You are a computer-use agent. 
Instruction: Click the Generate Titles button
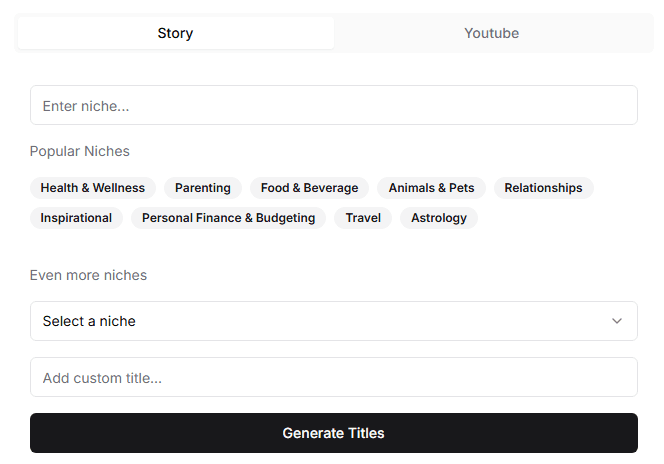[x=334, y=433]
